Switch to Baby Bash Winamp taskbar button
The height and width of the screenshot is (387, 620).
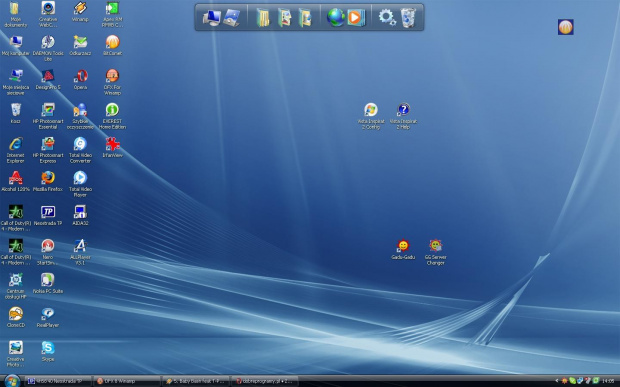tap(196, 381)
